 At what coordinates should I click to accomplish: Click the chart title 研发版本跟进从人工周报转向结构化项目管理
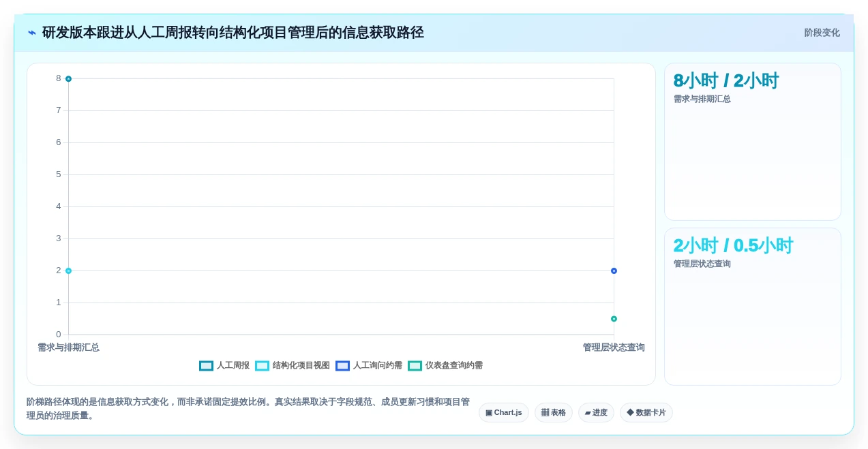(x=233, y=33)
